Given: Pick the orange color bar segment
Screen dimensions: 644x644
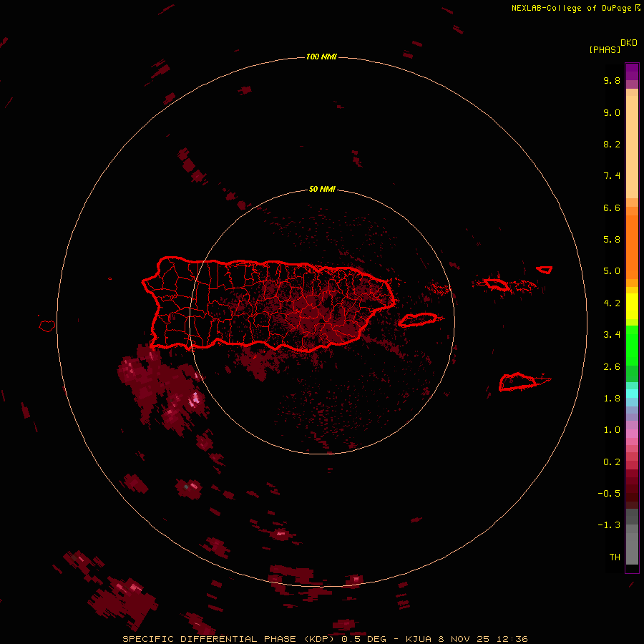Looking at the screenshot, I should click(632, 246).
